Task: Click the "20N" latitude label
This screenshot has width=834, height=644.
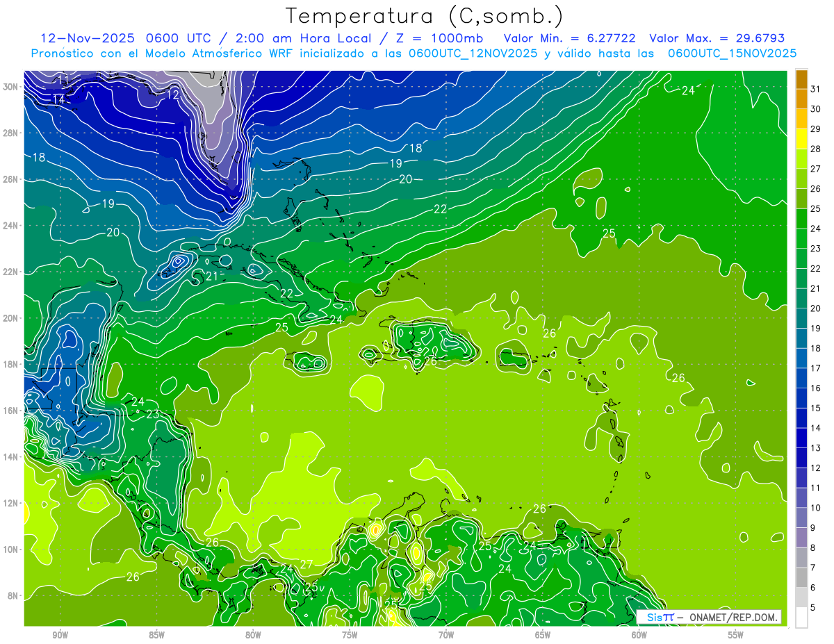Action: pyautogui.click(x=11, y=318)
